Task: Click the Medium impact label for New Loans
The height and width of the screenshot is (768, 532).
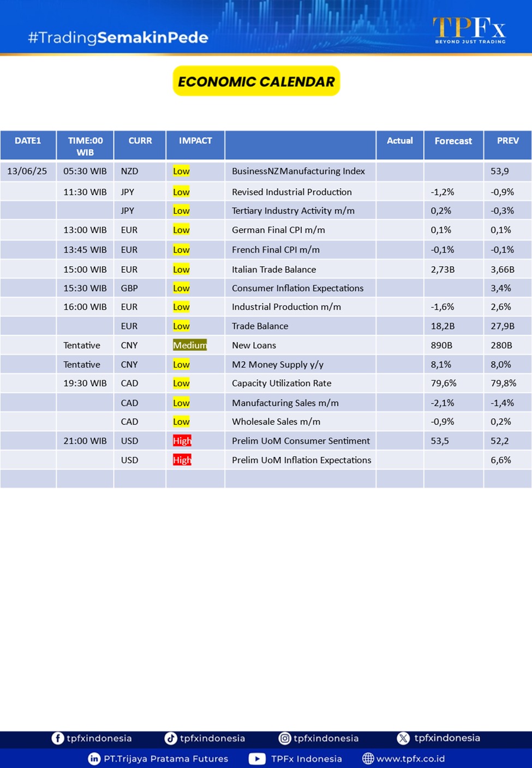Action: (190, 345)
